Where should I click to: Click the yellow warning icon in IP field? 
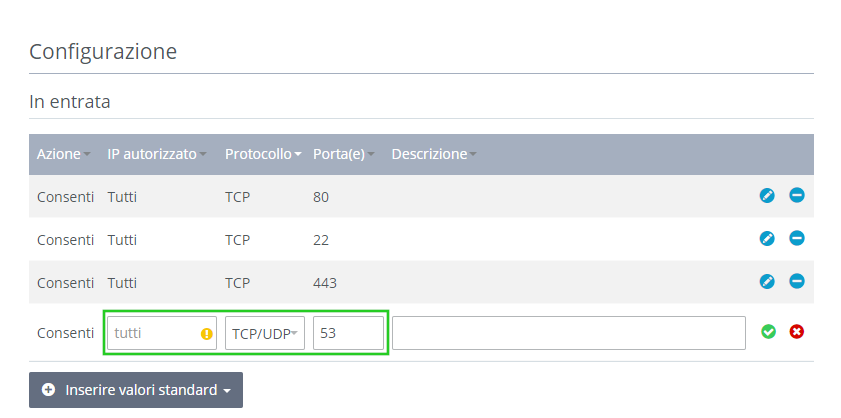pos(206,334)
